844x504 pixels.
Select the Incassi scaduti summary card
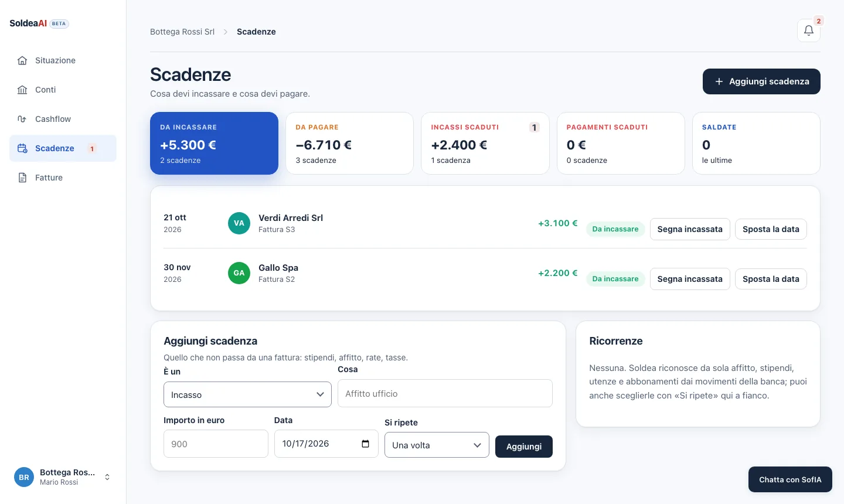(x=485, y=143)
